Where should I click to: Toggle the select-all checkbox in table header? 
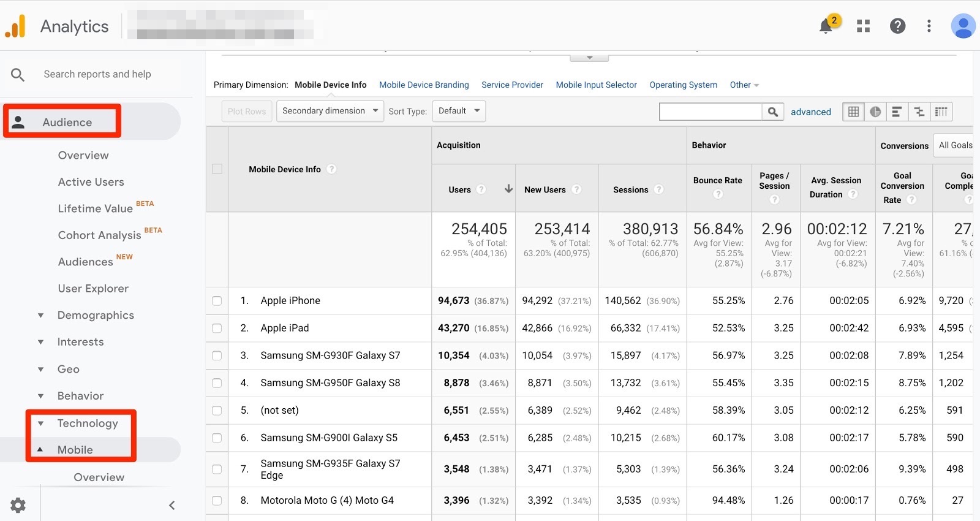pos(217,169)
